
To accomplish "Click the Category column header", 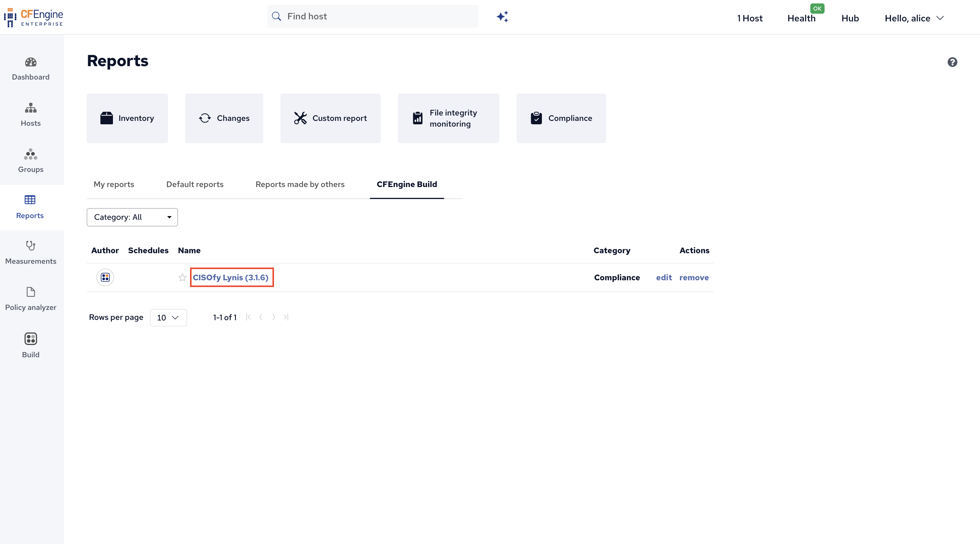I will click(612, 250).
